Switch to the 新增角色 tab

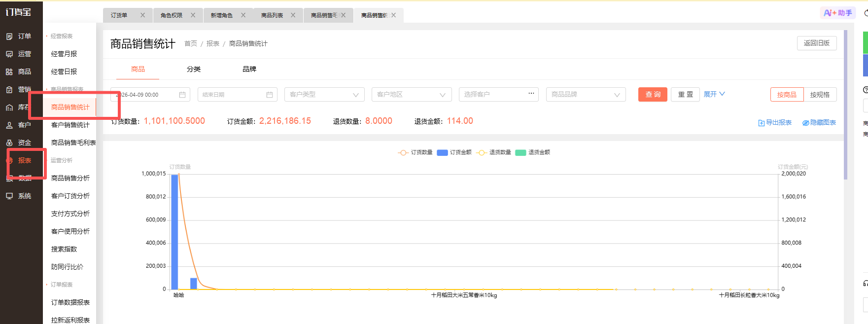point(222,15)
